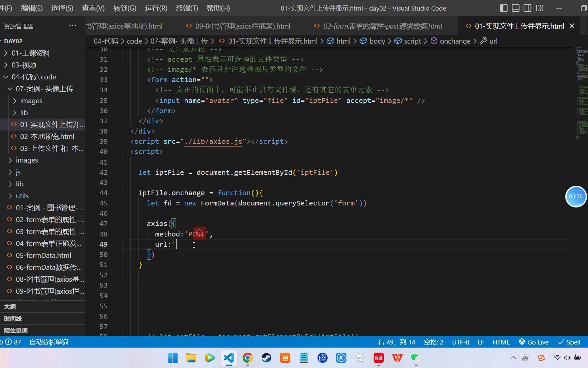Open WeChat from taskbar
Viewport: 588px width, 368px height.
coord(416,358)
